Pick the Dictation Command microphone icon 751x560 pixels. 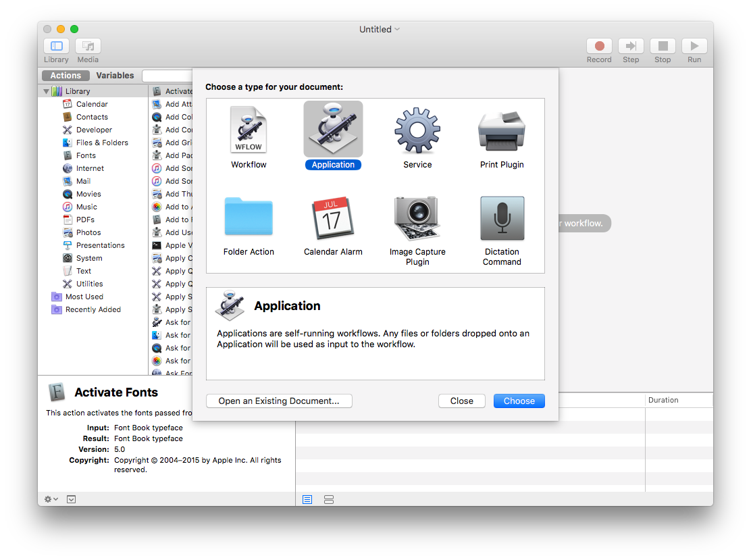coord(502,230)
